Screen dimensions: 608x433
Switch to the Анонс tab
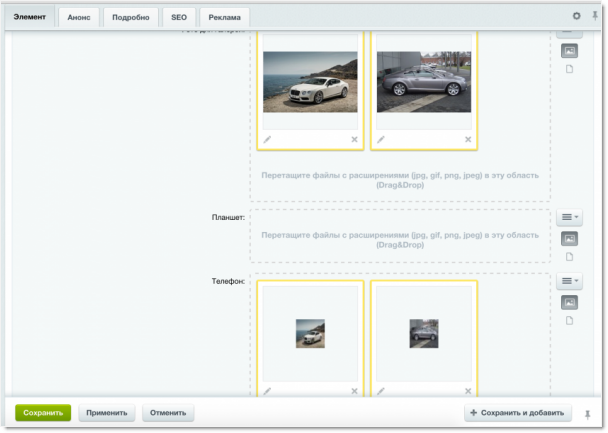click(79, 17)
